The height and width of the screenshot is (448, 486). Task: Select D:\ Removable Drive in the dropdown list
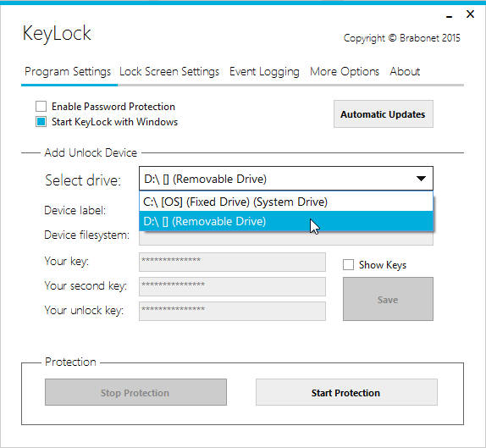point(286,221)
